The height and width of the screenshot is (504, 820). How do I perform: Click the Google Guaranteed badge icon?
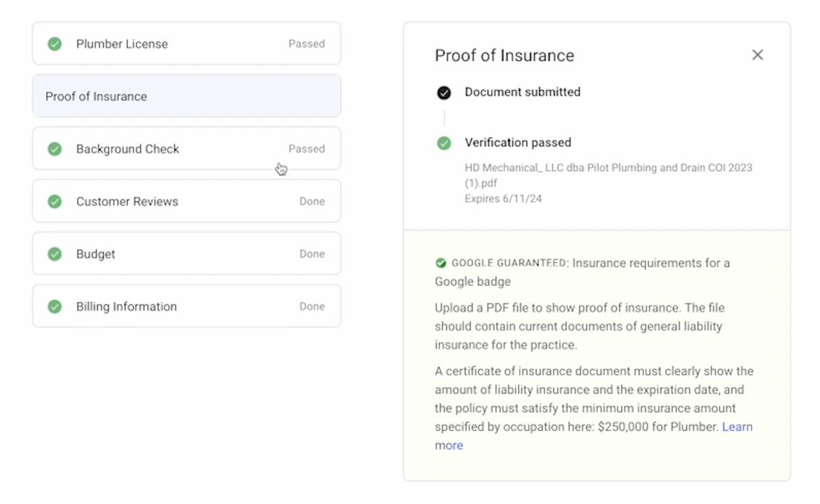coord(441,263)
